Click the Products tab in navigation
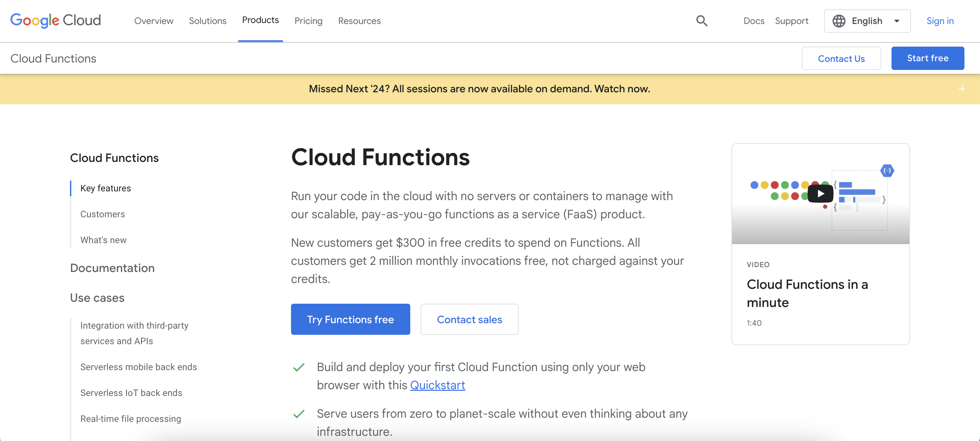 click(x=260, y=20)
